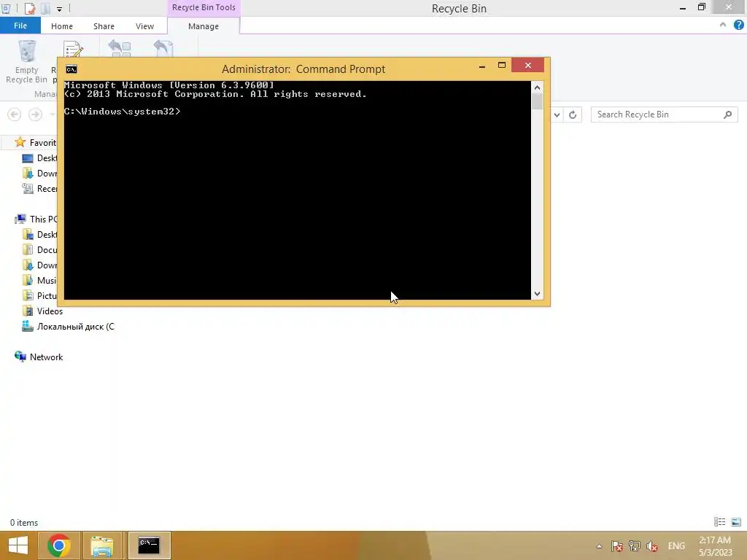
Task: Open the Command Prompt system menu icon
Action: [x=71, y=69]
